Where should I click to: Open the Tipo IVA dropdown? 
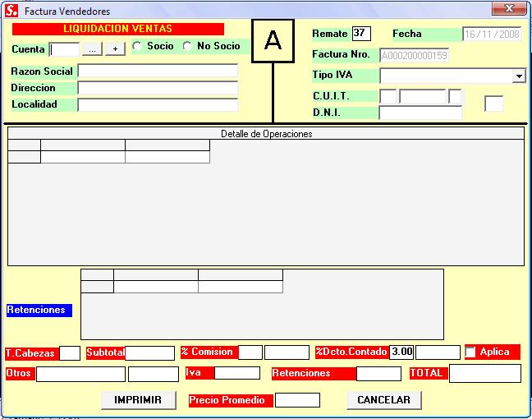click(519, 76)
